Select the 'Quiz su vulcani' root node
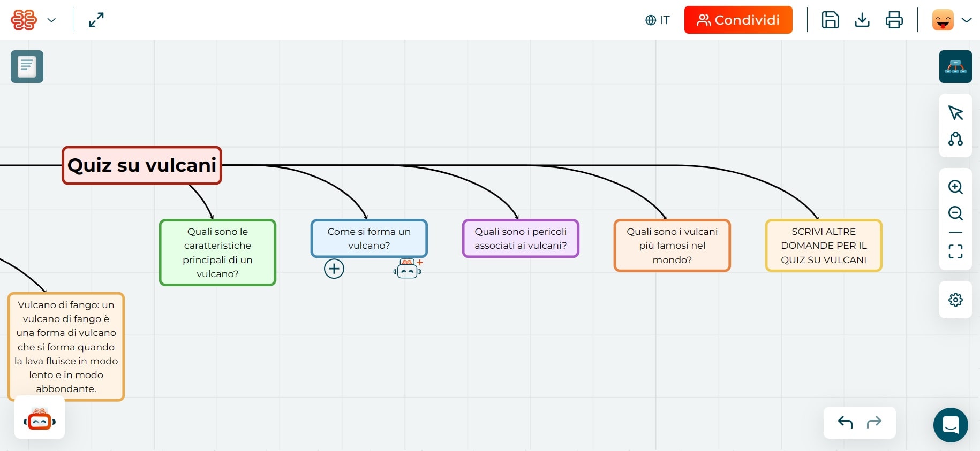 [142, 165]
